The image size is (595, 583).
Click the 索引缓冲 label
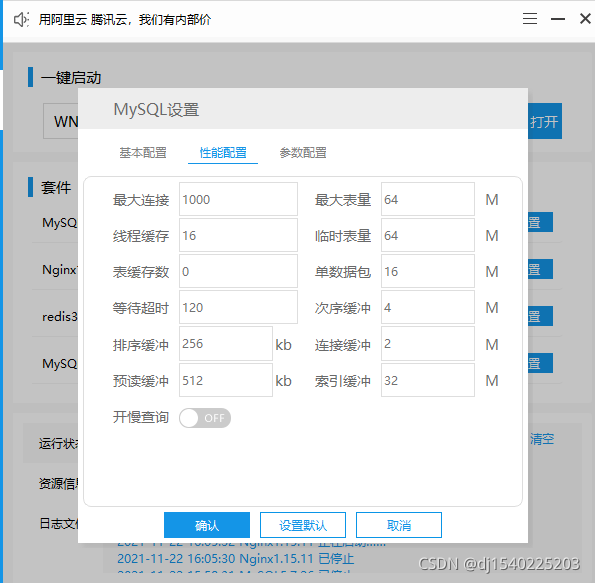[343, 381]
